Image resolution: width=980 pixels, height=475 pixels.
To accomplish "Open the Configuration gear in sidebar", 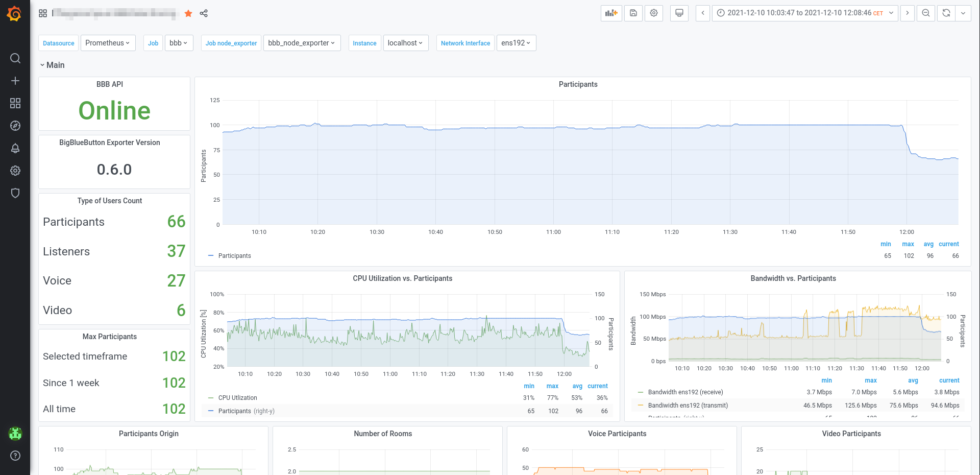I will (15, 171).
